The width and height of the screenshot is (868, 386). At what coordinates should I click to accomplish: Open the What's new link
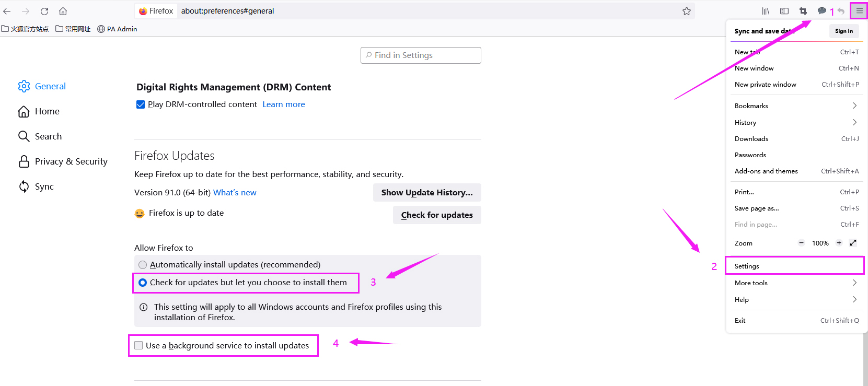tap(235, 193)
